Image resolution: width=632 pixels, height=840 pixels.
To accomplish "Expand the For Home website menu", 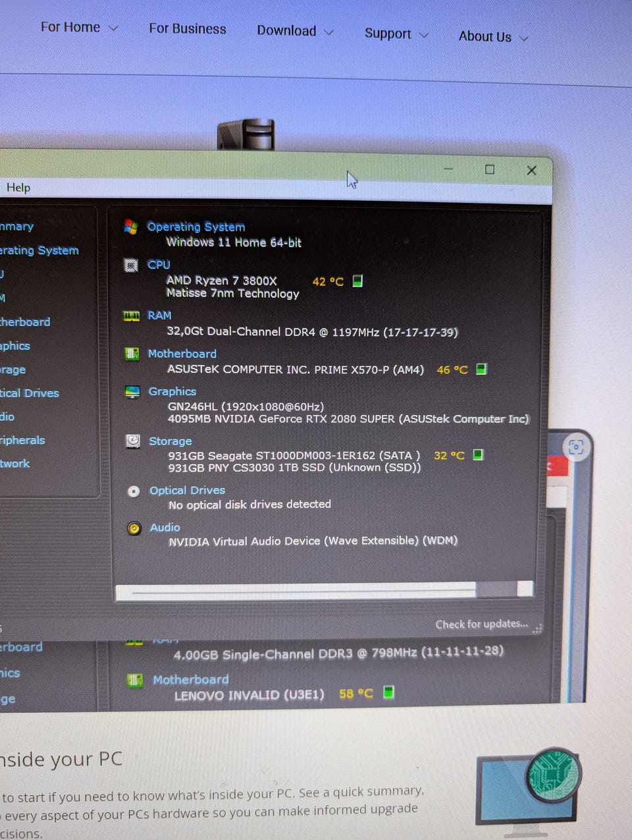I will click(79, 28).
